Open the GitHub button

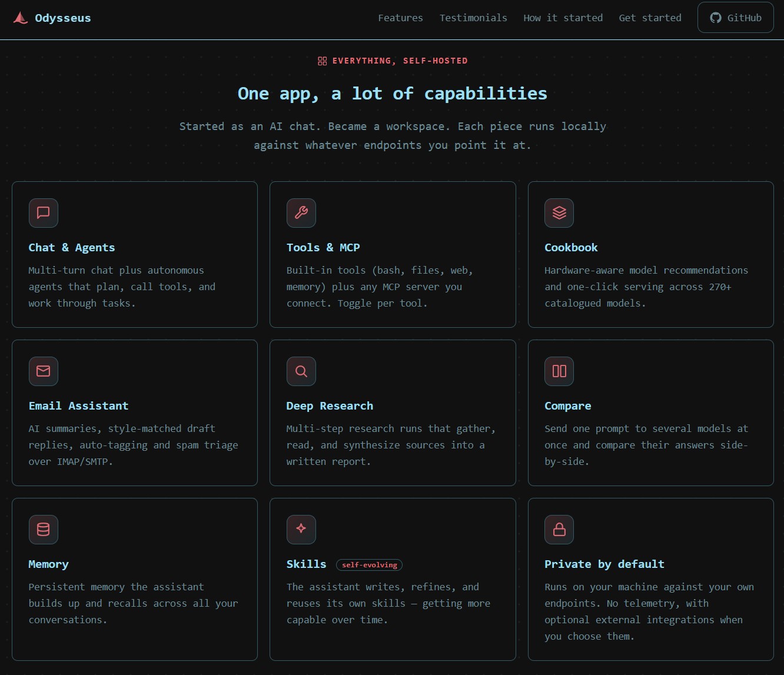pyautogui.click(x=736, y=18)
